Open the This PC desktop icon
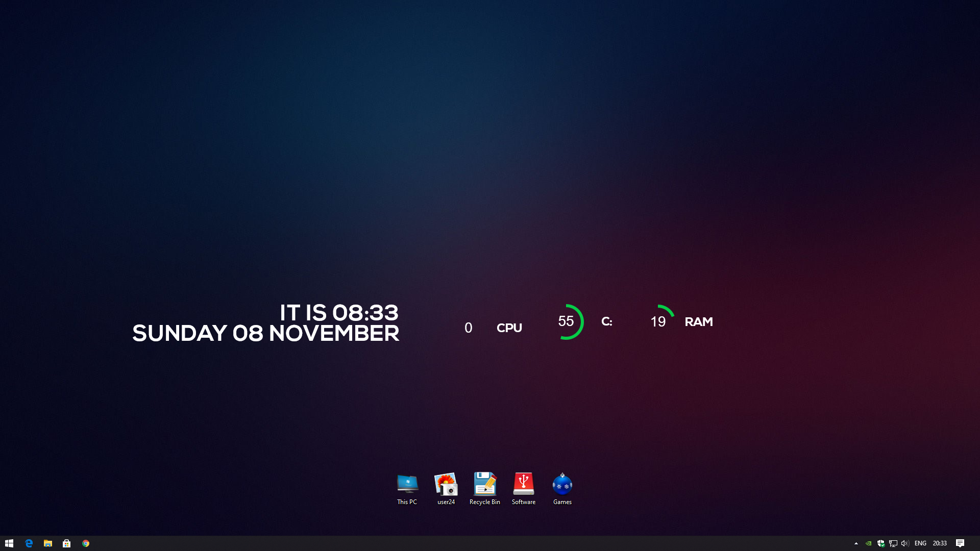Image resolution: width=980 pixels, height=551 pixels. coord(407,488)
